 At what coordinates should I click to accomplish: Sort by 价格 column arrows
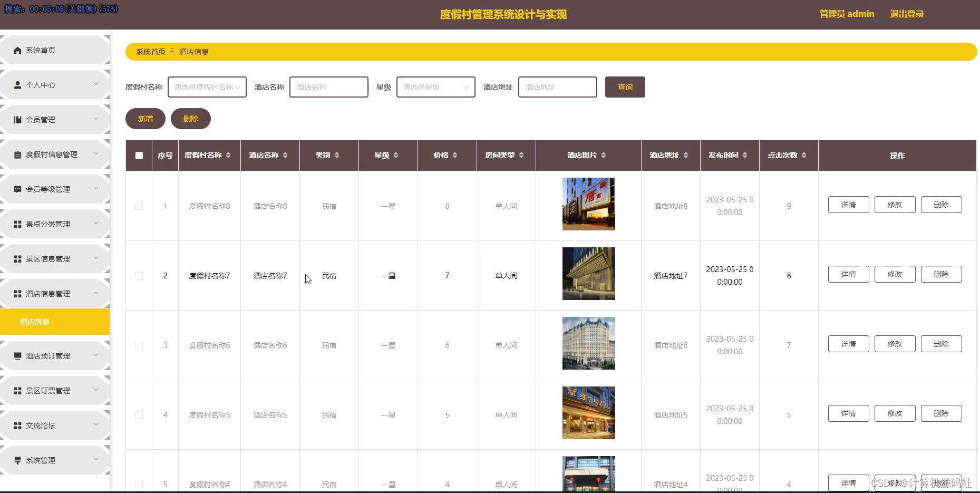point(455,155)
